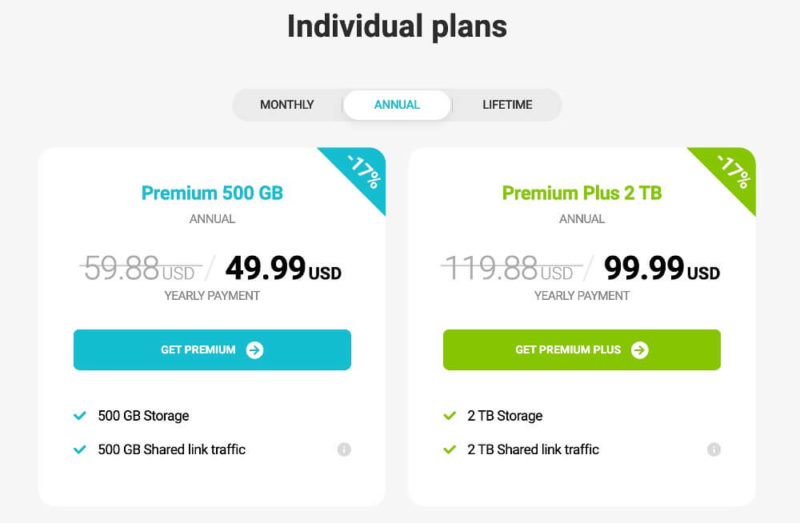Click the arrow icon in GET PREMIUM
Image resolution: width=800 pixels, height=523 pixels.
point(255,350)
